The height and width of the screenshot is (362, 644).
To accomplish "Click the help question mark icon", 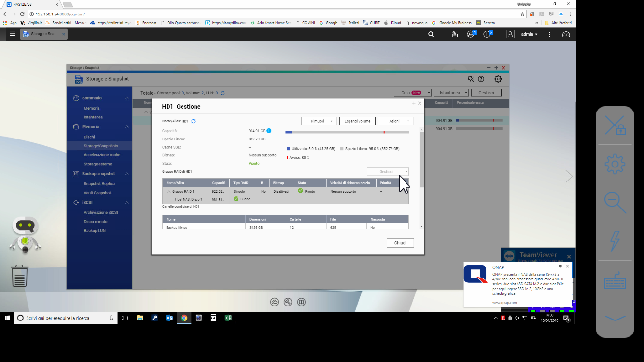I will coord(481,79).
